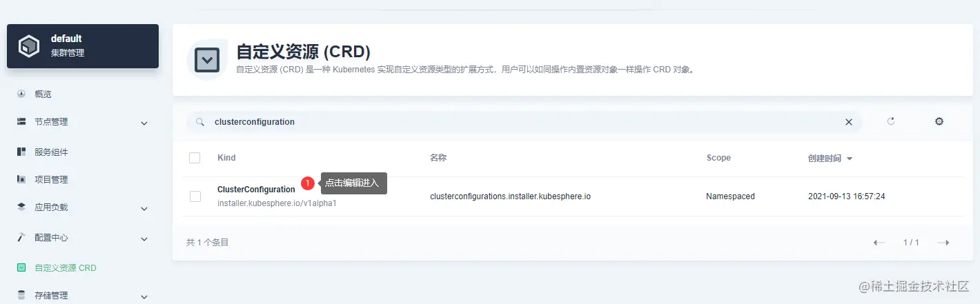Open the ClusterConfiguration link
Screen dimensions: 980x304
click(256, 190)
